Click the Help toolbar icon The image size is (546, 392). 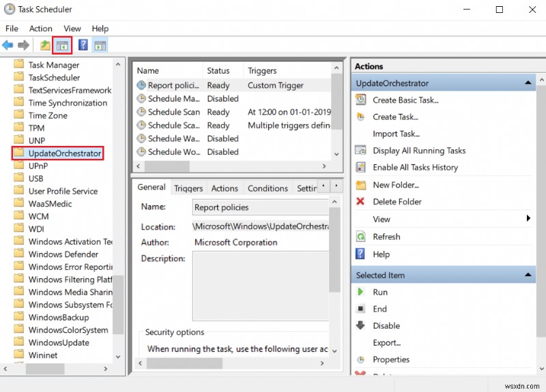point(83,45)
